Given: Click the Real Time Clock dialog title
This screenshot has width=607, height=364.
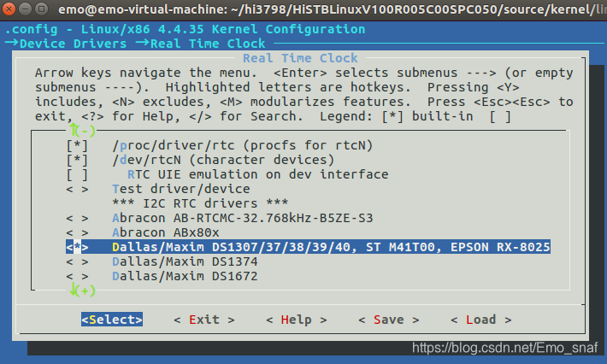Looking at the screenshot, I should click(300, 58).
